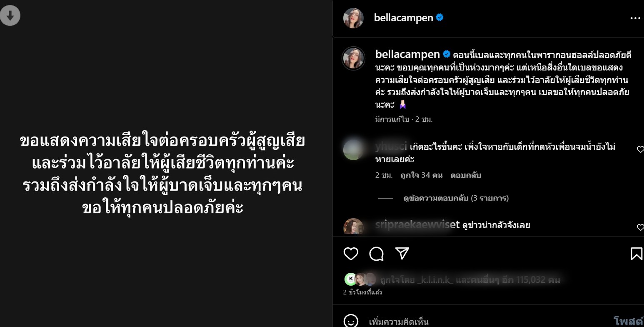Open bellacampen header profile picture

[353, 18]
